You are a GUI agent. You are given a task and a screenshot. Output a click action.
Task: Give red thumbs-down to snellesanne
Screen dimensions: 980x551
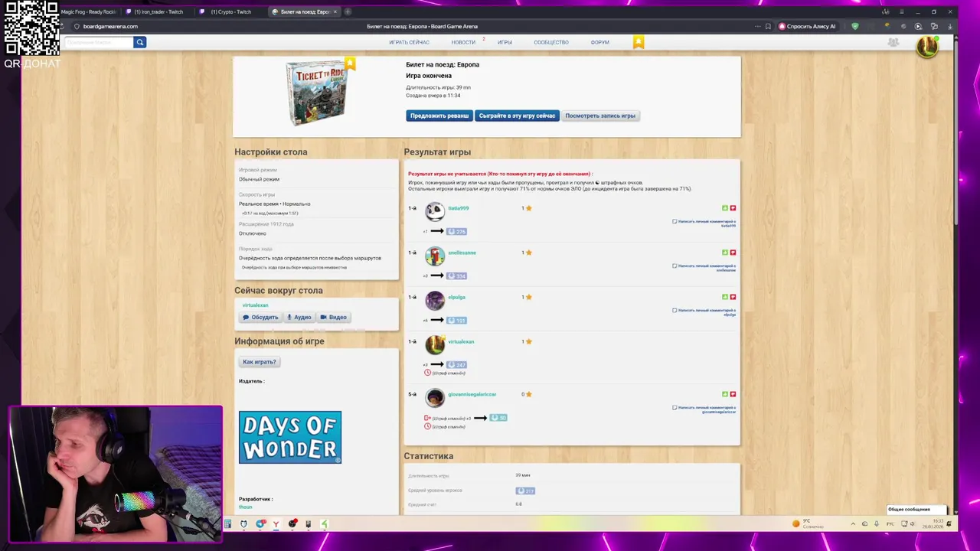click(733, 253)
